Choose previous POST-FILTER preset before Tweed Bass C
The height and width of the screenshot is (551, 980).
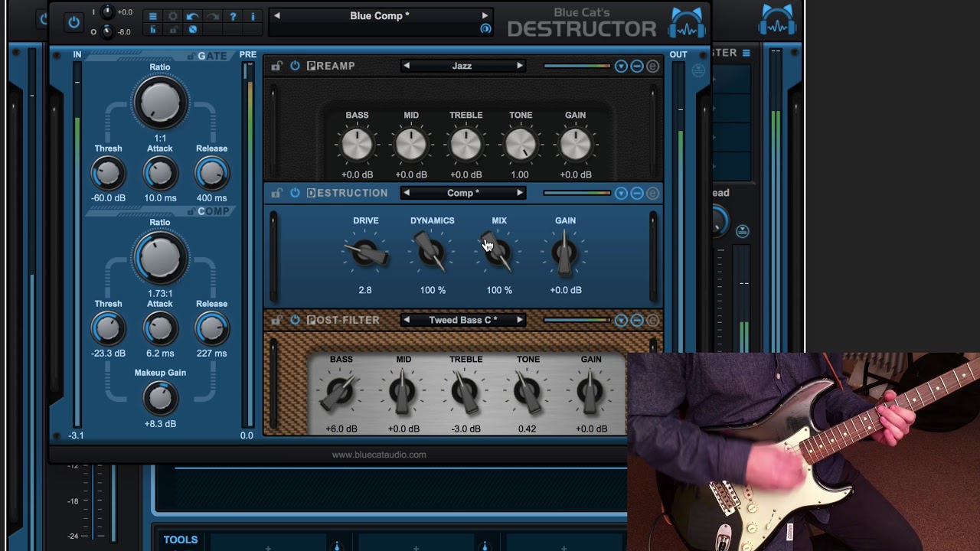click(x=407, y=320)
